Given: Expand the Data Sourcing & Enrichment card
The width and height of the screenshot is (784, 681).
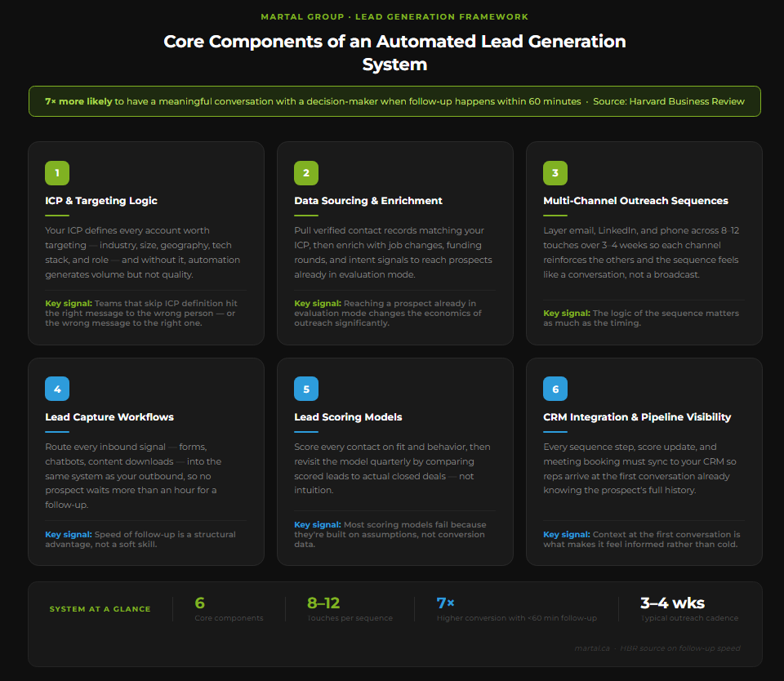Looking at the screenshot, I should [368, 201].
